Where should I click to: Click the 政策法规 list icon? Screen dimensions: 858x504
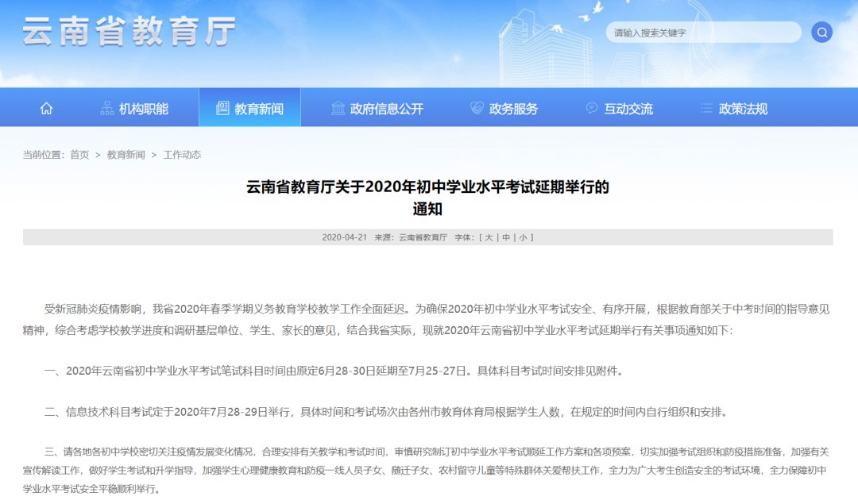point(706,108)
